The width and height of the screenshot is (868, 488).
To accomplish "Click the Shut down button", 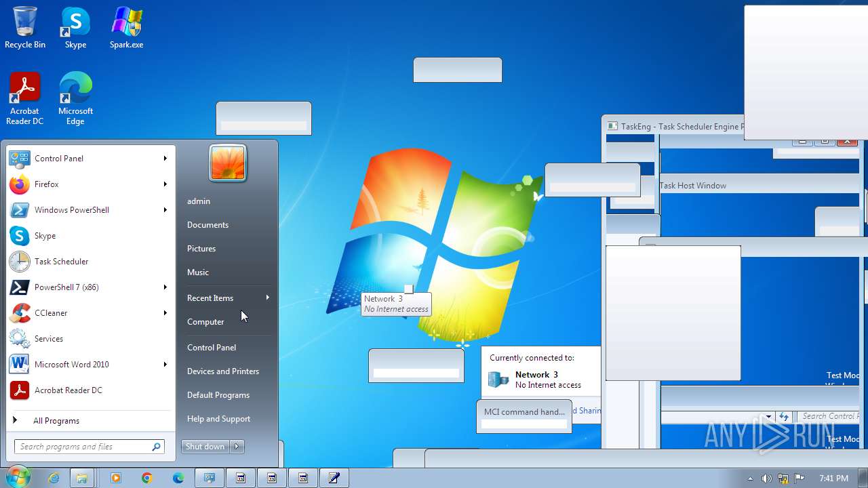I will coord(205,447).
